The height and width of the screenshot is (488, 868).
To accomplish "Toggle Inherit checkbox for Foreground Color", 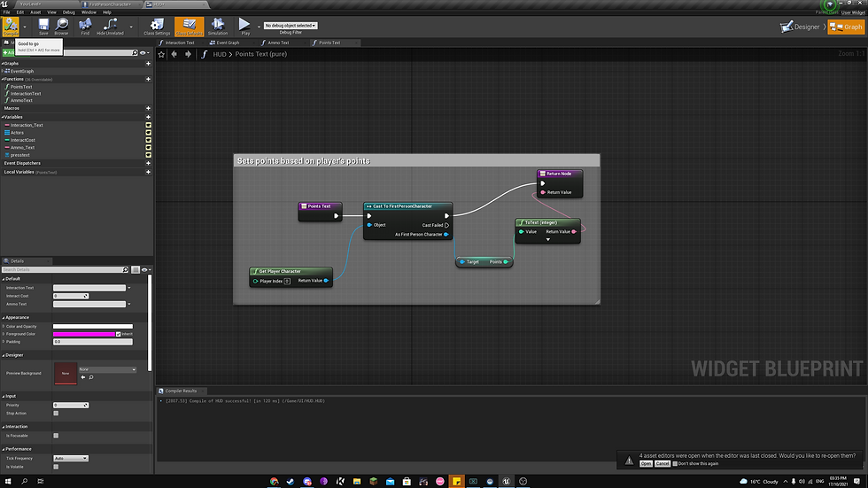I will click(x=118, y=334).
